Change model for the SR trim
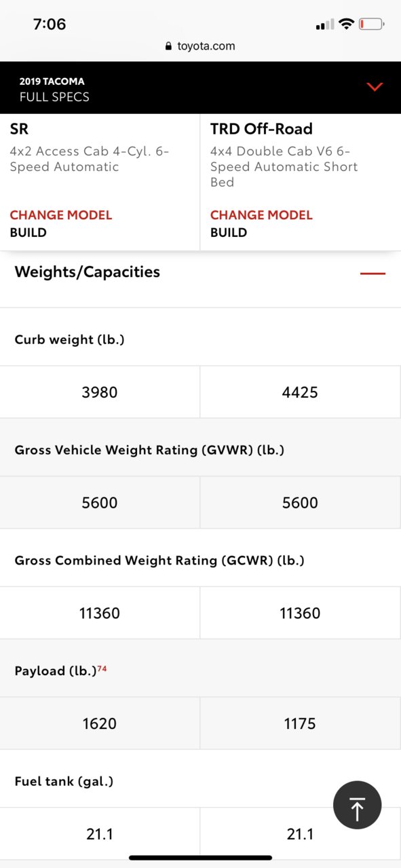 point(61,215)
